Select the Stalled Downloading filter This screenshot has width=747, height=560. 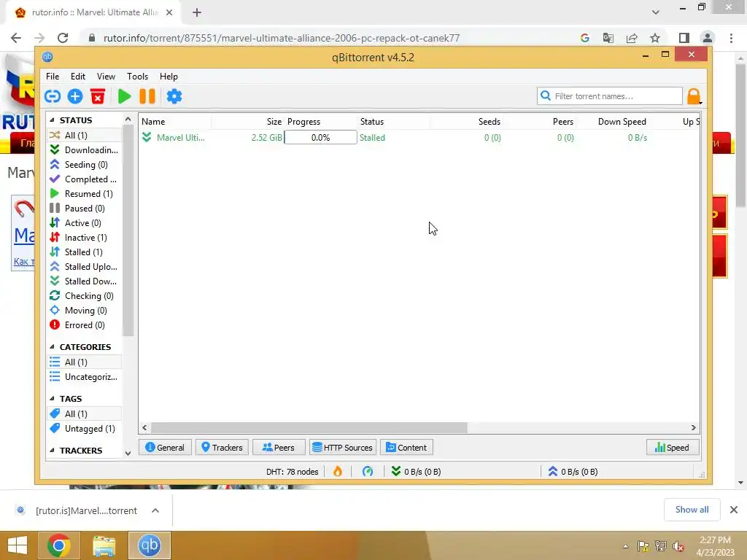click(85, 281)
